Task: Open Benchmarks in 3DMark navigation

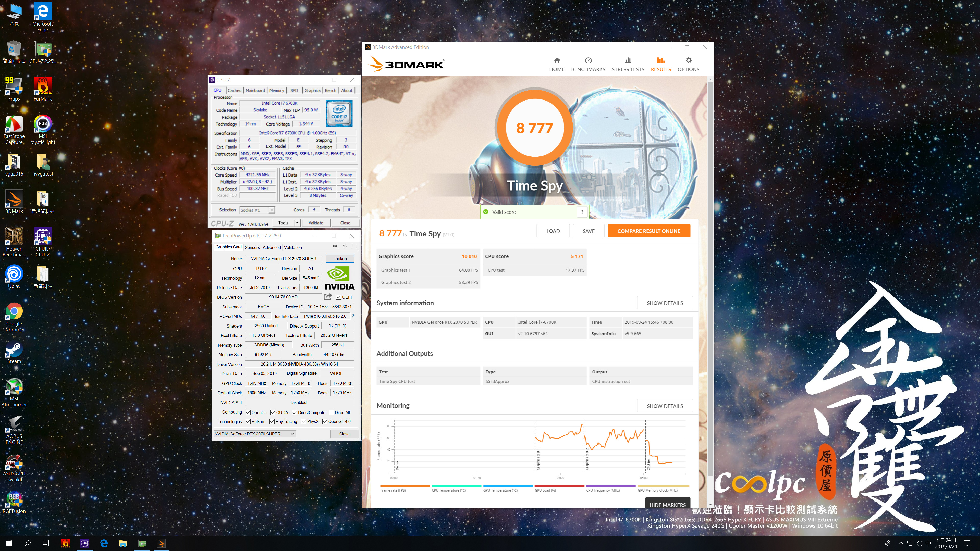Action: tap(588, 65)
